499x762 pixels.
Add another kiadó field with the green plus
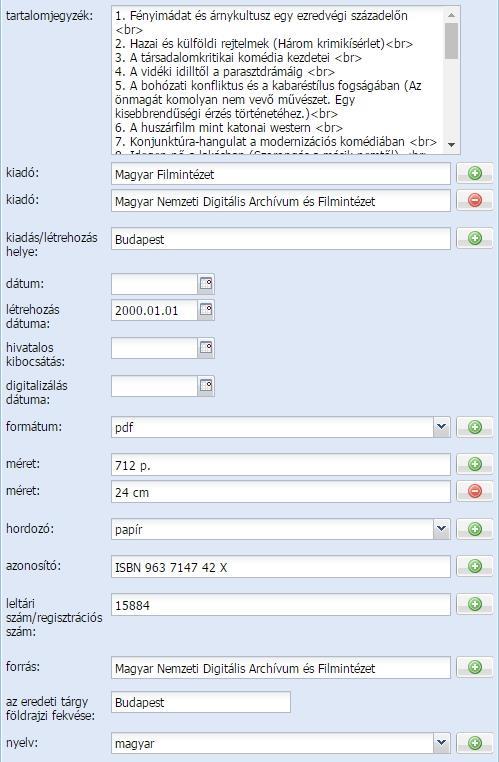pos(475,173)
